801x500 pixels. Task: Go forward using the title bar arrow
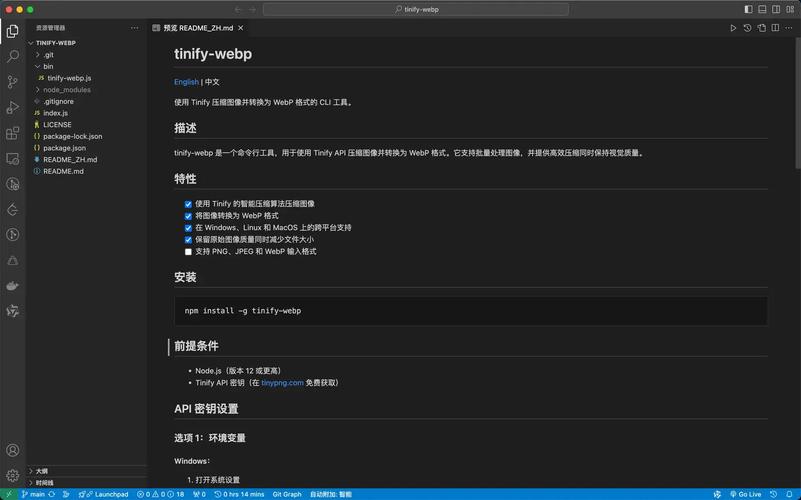[x=252, y=9]
